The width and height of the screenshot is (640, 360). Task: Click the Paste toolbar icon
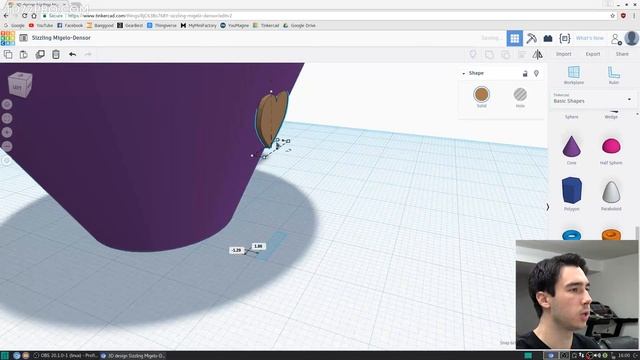tap(24, 54)
